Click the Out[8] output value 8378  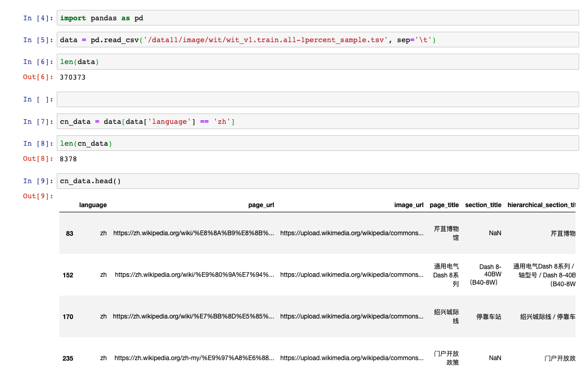[69, 159]
